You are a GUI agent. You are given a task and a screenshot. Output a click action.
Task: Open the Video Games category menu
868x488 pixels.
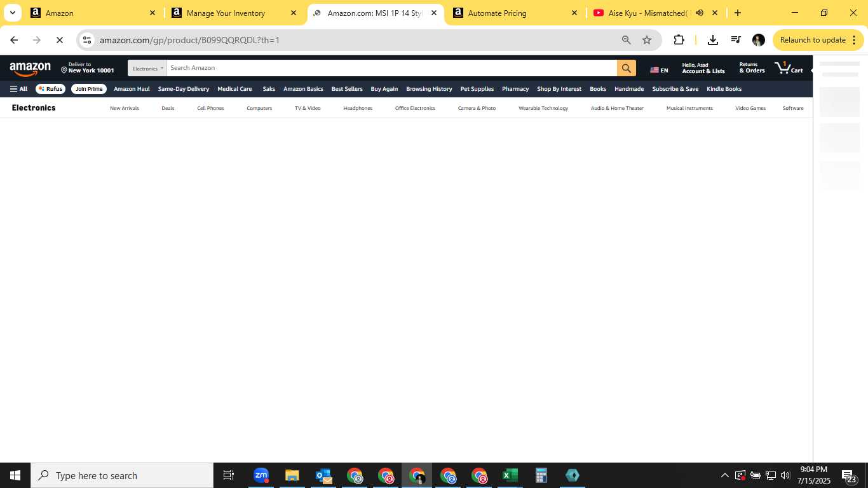coord(750,108)
